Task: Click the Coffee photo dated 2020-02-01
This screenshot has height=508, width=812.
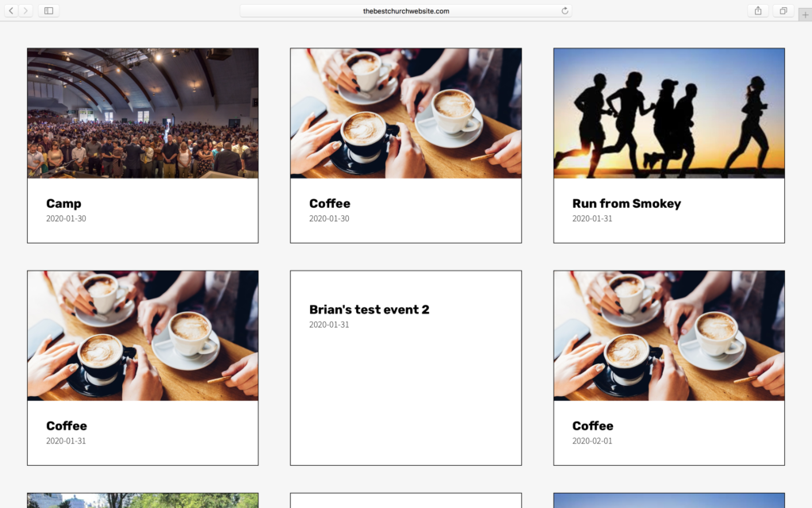Action: (669, 336)
